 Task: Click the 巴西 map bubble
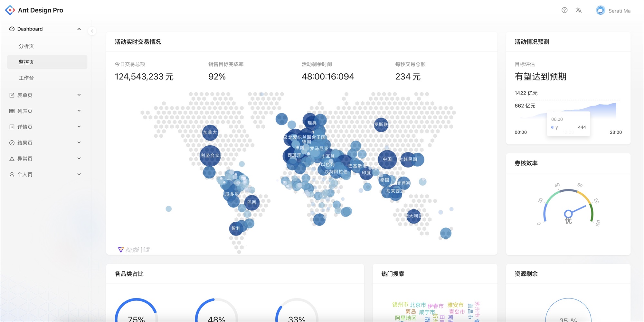pyautogui.click(x=252, y=203)
